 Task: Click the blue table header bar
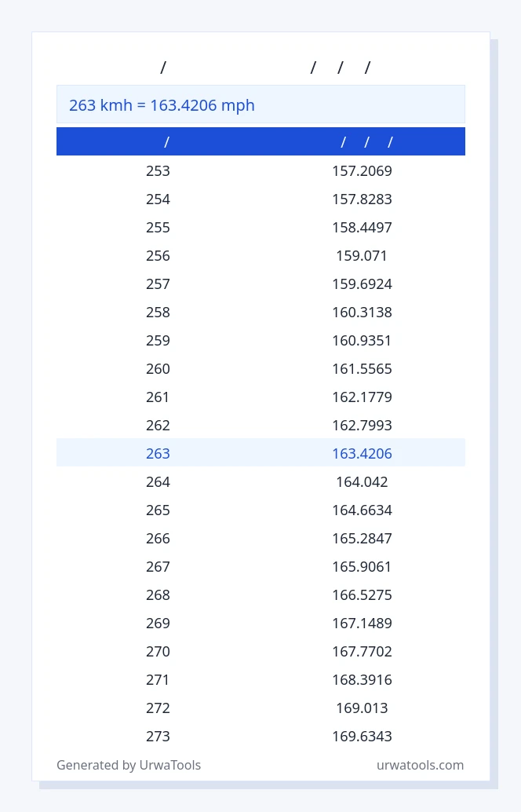pos(260,141)
